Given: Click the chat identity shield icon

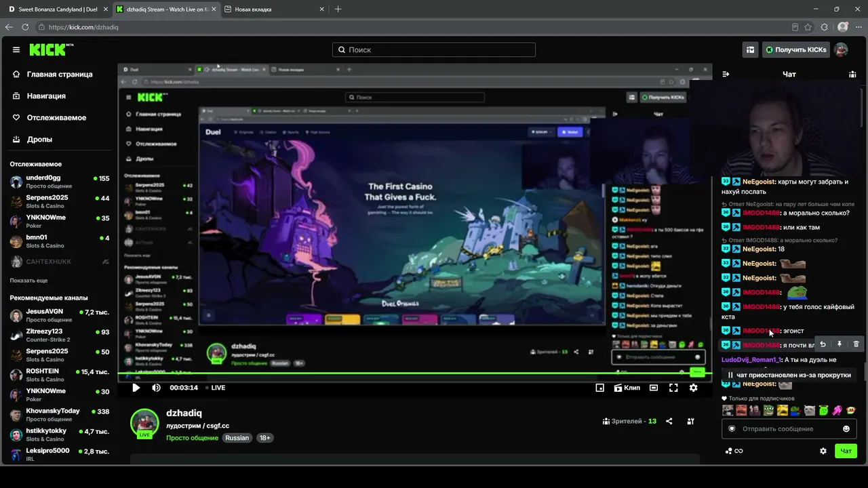Looking at the screenshot, I should click(732, 428).
